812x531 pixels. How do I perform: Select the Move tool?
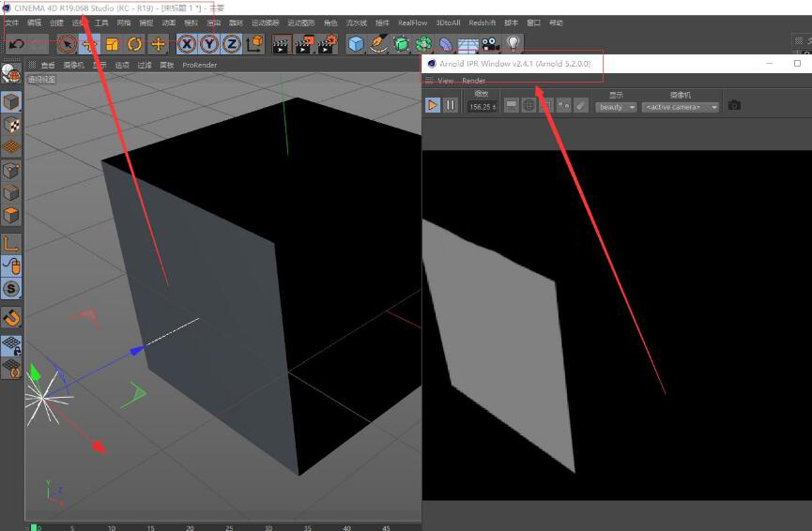89,44
